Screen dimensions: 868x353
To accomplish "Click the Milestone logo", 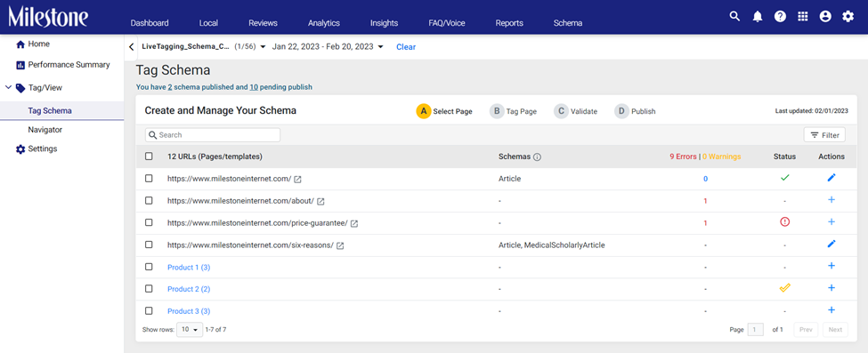I will (47, 17).
